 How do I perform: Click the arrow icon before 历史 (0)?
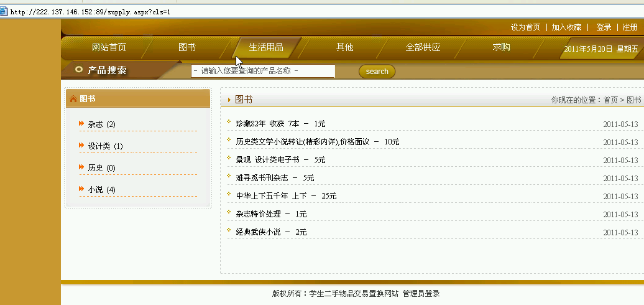(81, 167)
